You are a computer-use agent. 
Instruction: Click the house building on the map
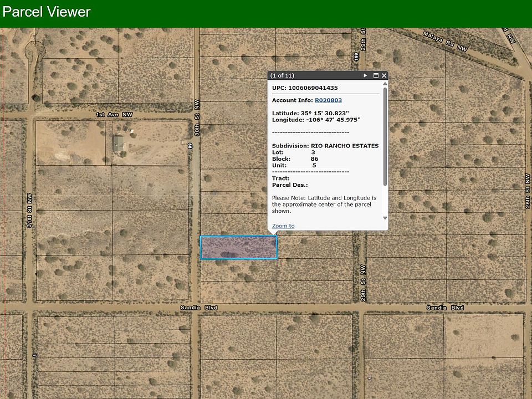[118, 144]
